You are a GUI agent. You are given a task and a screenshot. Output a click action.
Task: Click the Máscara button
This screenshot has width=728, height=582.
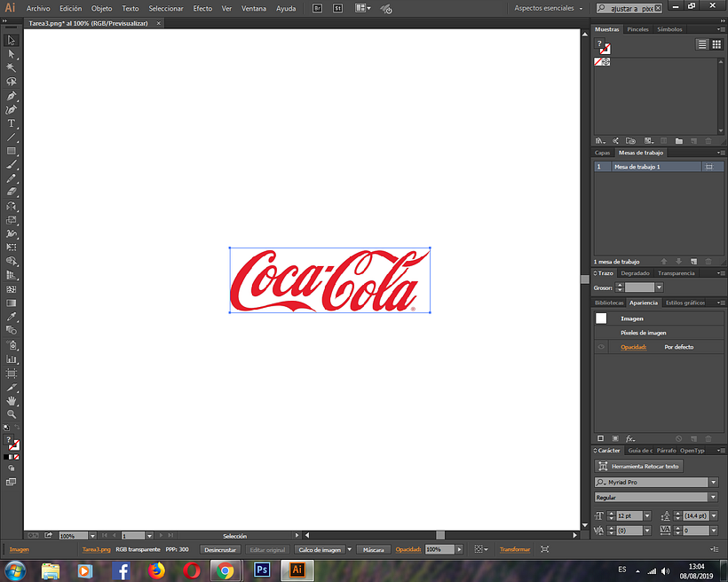(x=374, y=550)
